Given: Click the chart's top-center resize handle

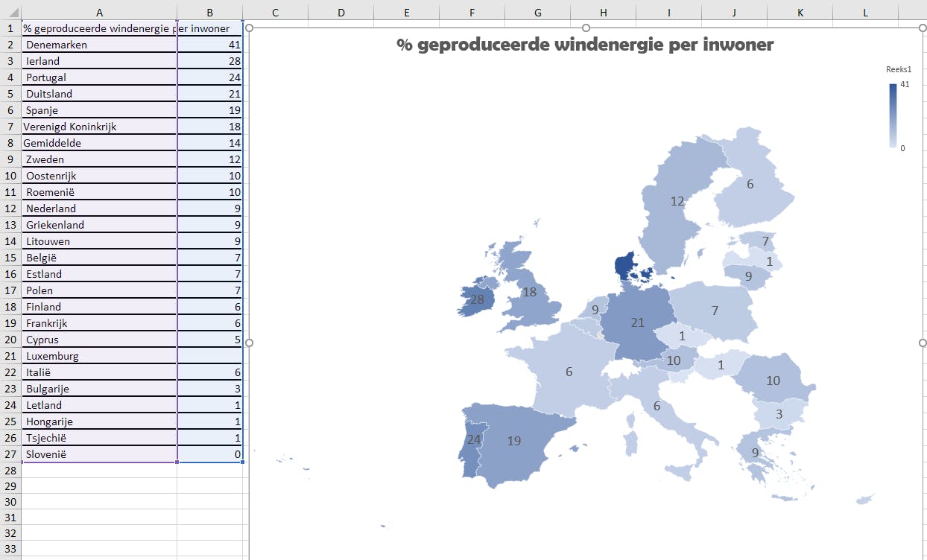Looking at the screenshot, I should pyautogui.click(x=586, y=28).
